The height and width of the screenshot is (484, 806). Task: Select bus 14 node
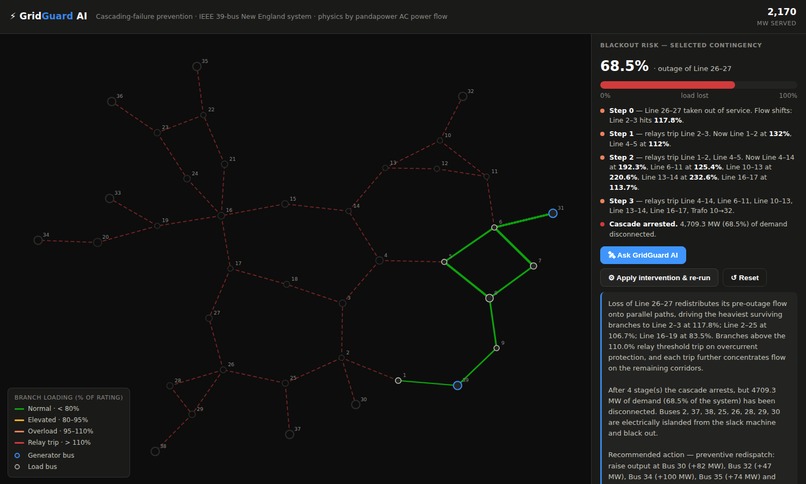pyautogui.click(x=349, y=211)
